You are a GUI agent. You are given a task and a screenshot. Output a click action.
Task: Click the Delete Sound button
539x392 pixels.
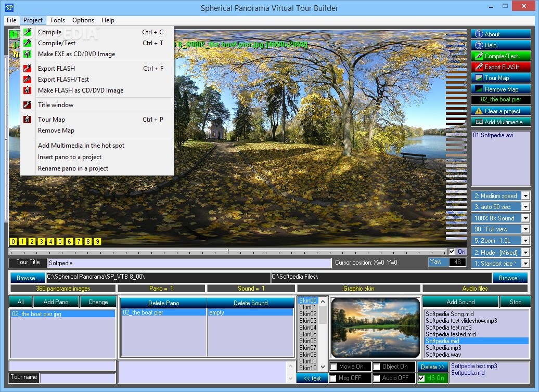[251, 303]
